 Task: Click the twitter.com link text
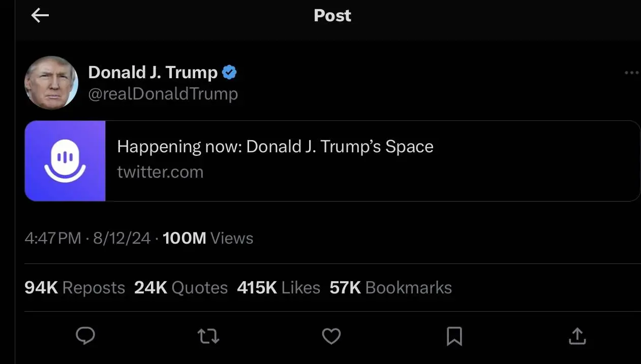point(160,172)
